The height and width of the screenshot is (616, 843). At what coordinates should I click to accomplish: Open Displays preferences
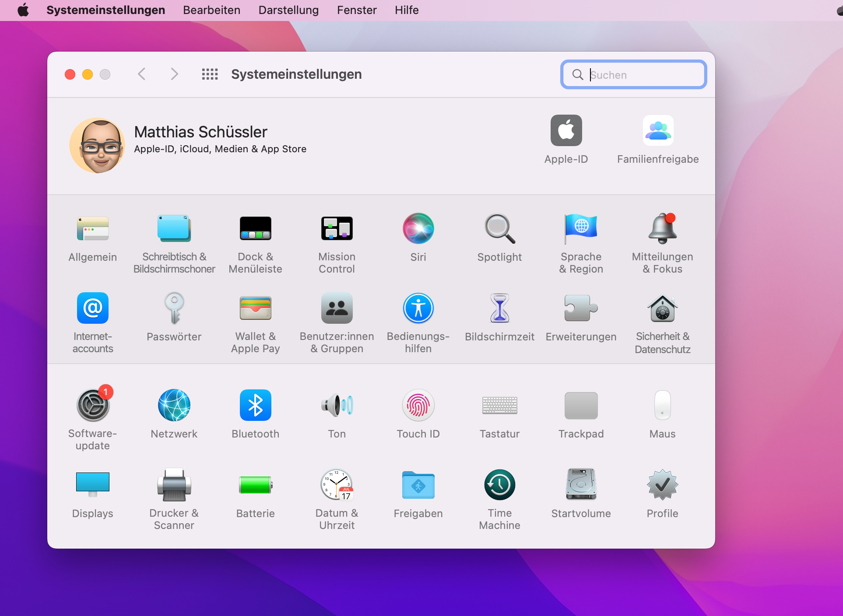point(93,485)
